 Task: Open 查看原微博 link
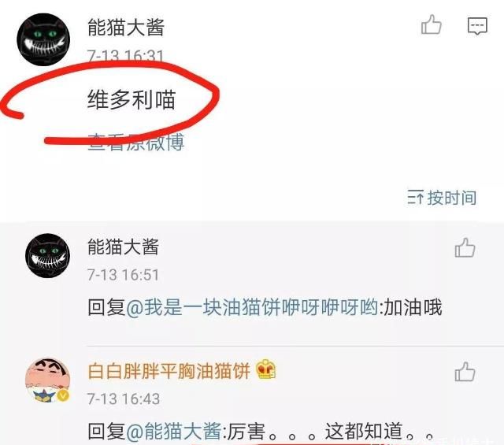point(136,142)
